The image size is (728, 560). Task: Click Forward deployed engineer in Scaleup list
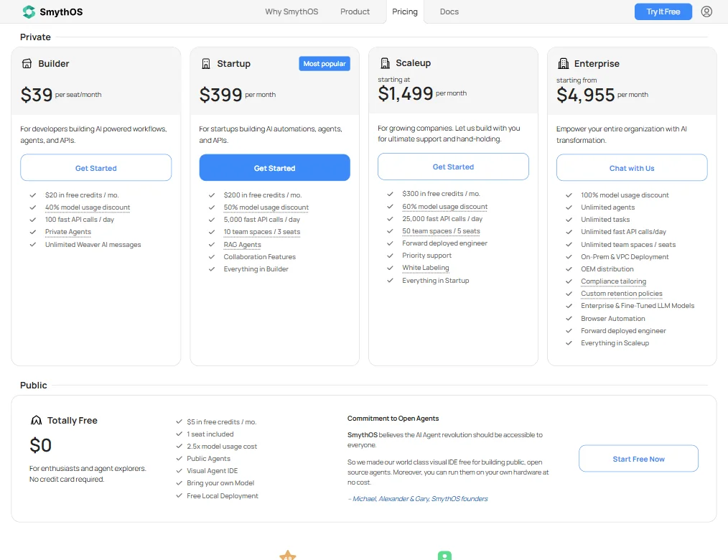coord(445,243)
